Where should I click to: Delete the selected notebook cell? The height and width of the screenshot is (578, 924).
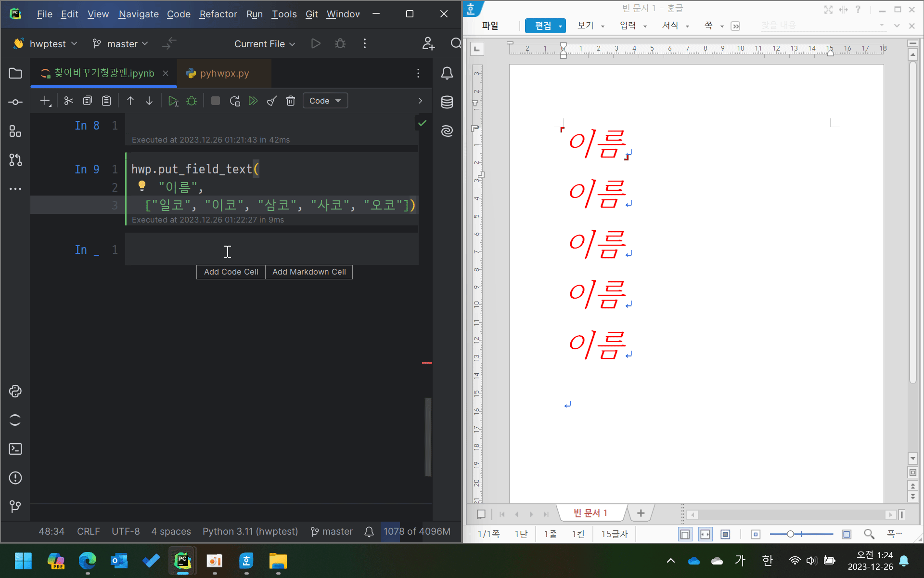click(290, 101)
